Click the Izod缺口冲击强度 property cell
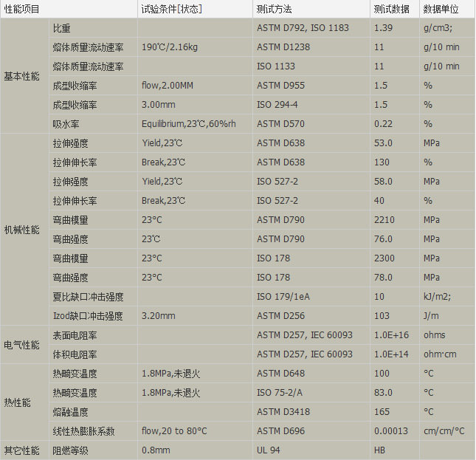The image size is (476, 460). (93, 316)
